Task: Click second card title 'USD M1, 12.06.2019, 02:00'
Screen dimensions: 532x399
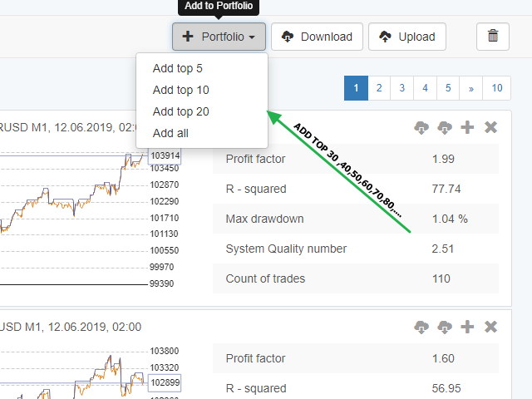Action: [70, 327]
